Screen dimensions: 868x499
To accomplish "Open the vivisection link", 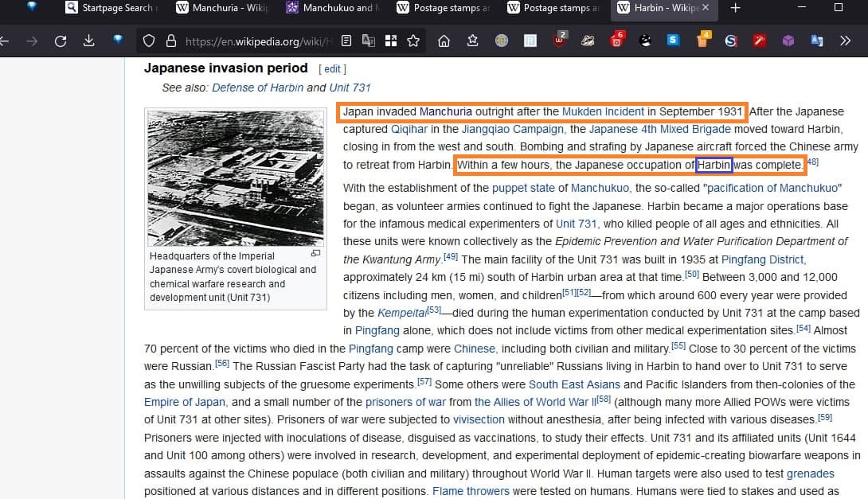I will pos(479,420).
